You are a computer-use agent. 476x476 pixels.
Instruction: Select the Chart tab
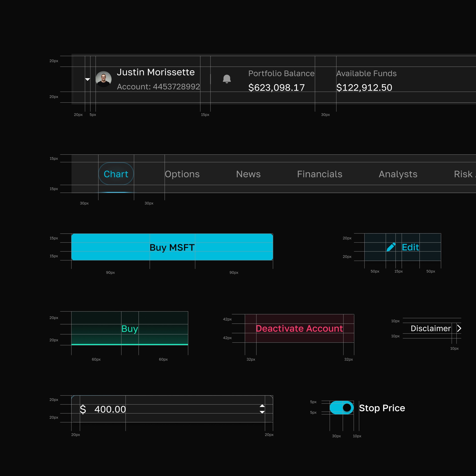[116, 174]
